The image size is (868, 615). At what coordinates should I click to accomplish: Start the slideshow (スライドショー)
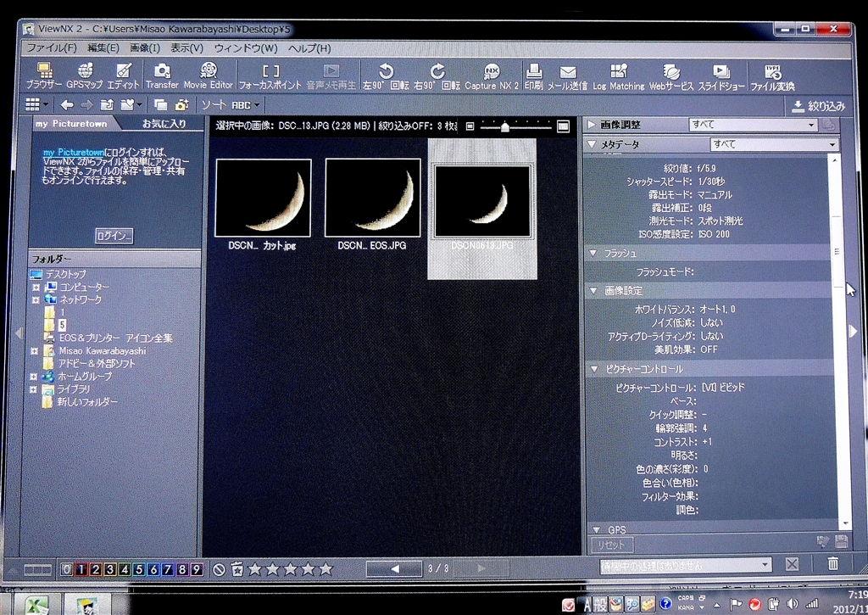[x=721, y=75]
